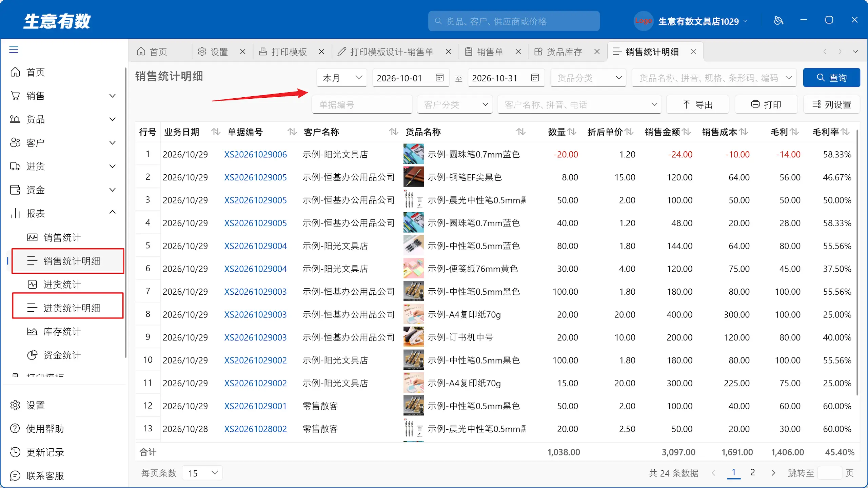Expand the 资金 sidebar menu
The image size is (868, 488).
tap(113, 190)
